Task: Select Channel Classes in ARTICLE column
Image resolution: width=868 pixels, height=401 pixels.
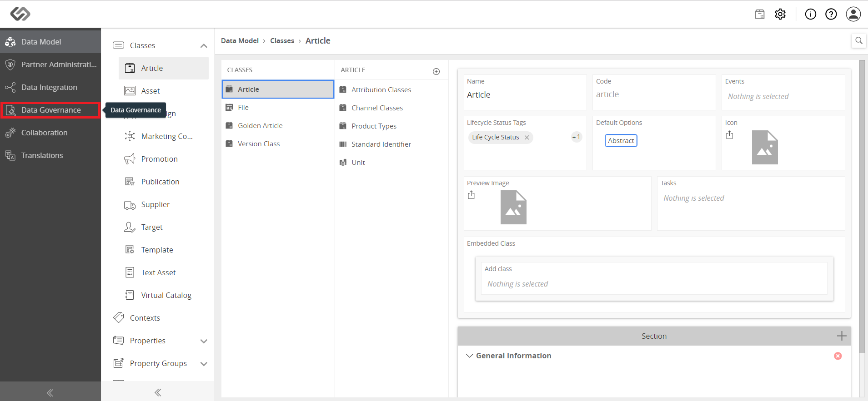Action: (x=391, y=108)
